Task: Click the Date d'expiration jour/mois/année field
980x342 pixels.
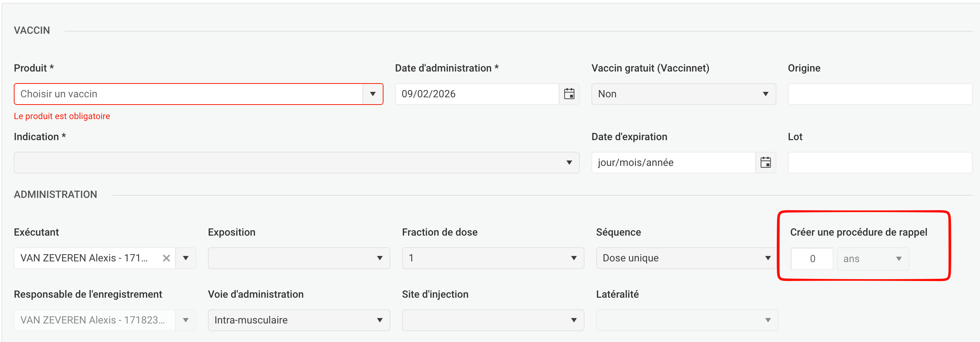Action: pos(673,163)
